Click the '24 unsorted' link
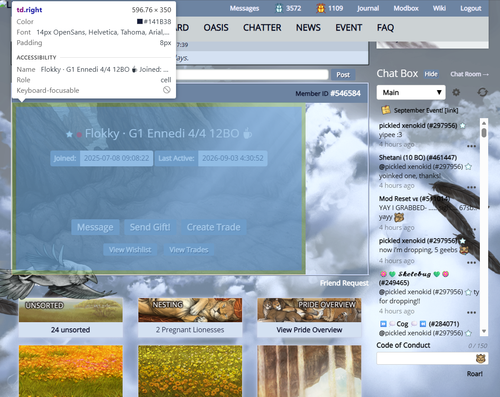Viewport: 500px width, 397px height. point(71,330)
